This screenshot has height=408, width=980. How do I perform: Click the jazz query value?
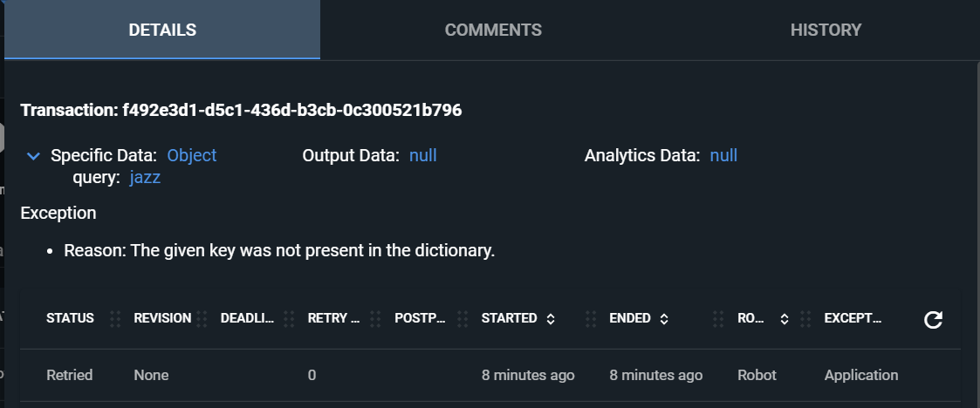(x=145, y=178)
